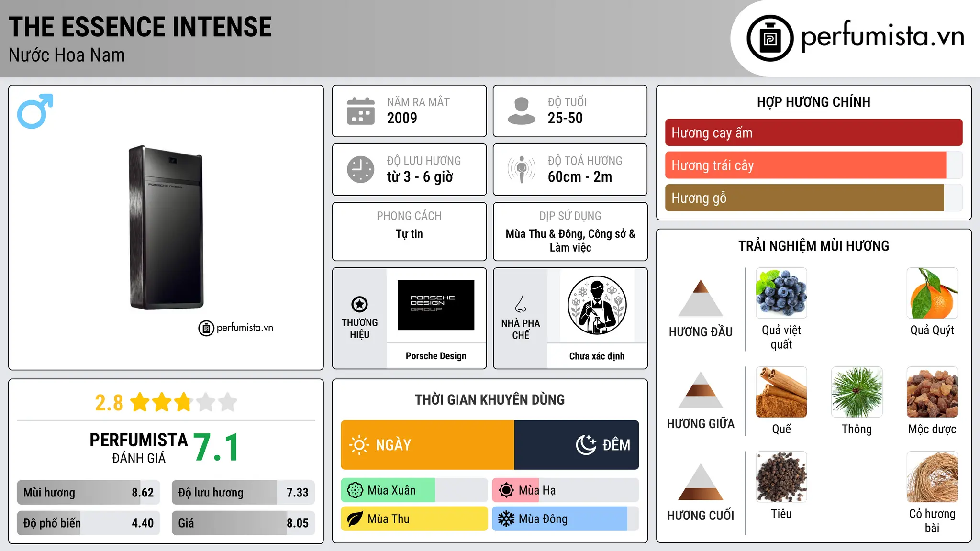
Task: Click the leaf icon for Mùa Thu
Action: pos(355,519)
